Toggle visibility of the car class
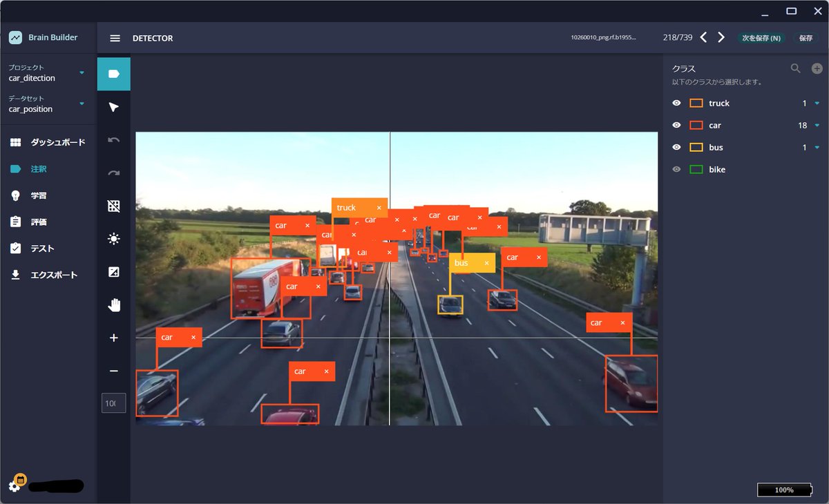829x504 pixels. [676, 125]
